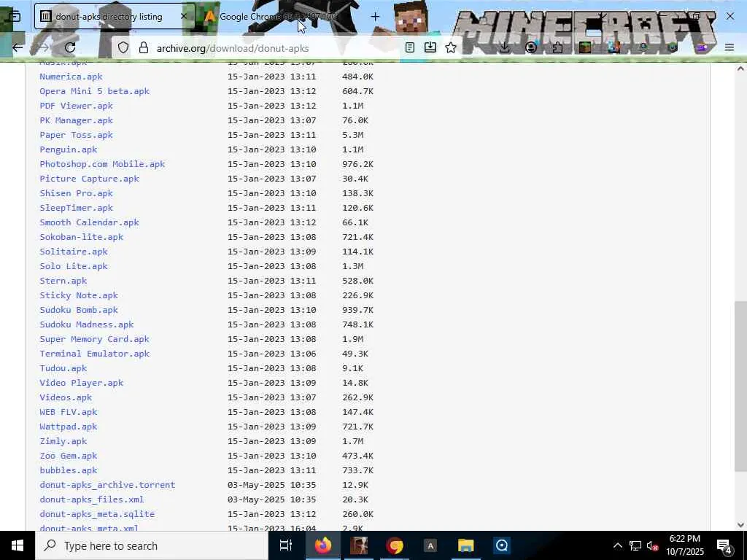Download Sokoban-lite.apk
747x560 pixels.
pos(82,237)
